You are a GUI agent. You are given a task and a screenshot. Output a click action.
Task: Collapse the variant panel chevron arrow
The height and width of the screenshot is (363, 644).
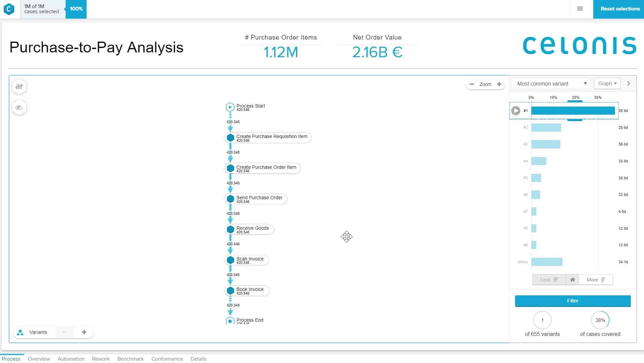pos(628,84)
